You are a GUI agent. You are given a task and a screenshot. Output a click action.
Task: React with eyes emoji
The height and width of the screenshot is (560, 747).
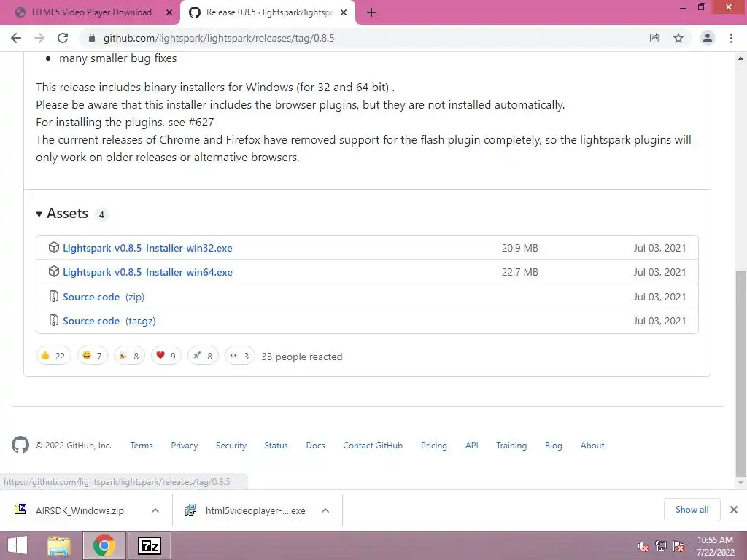(x=239, y=356)
